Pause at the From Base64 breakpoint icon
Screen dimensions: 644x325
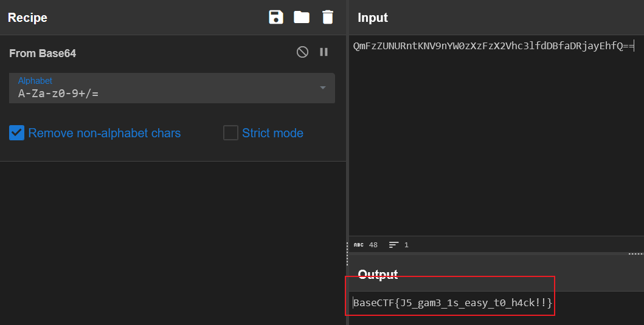pyautogui.click(x=324, y=52)
